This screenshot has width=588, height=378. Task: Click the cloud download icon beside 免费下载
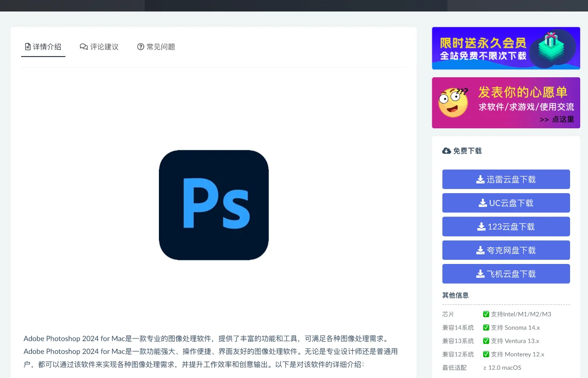point(447,151)
